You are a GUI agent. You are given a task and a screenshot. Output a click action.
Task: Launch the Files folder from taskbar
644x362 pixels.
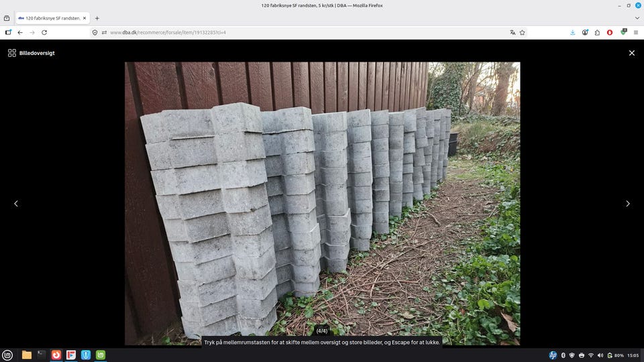[27, 355]
